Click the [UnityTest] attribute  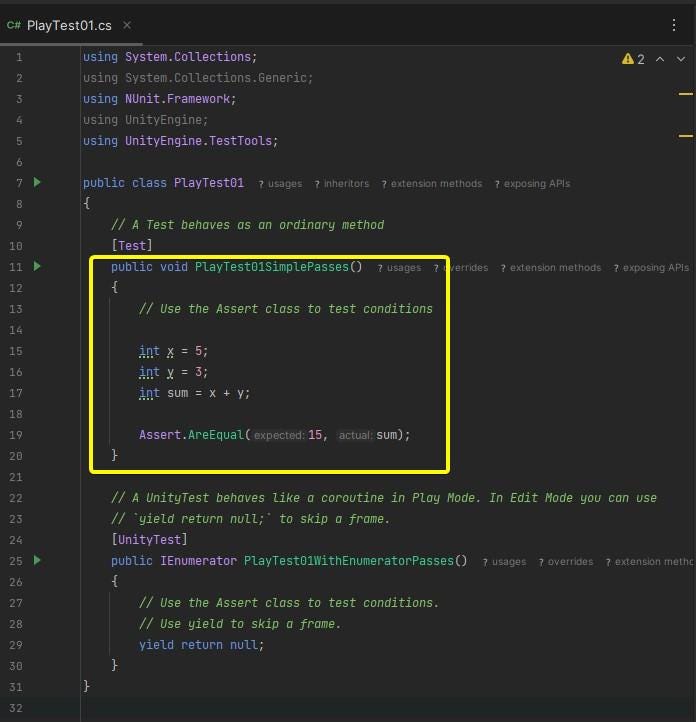tap(149, 539)
